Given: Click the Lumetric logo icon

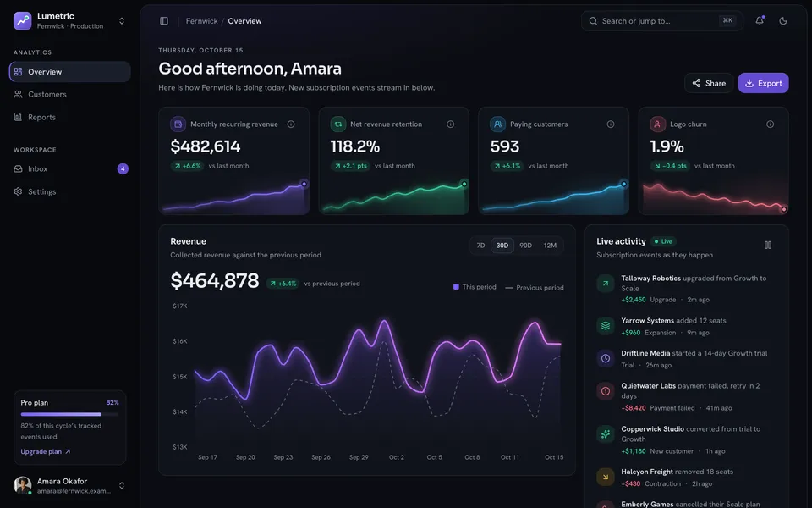Looking at the screenshot, I should (22, 20).
